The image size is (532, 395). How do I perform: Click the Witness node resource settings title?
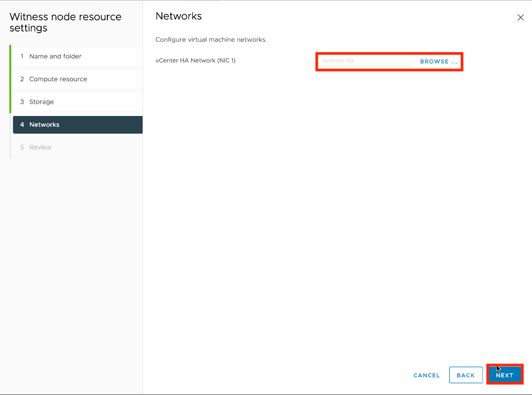coord(65,22)
